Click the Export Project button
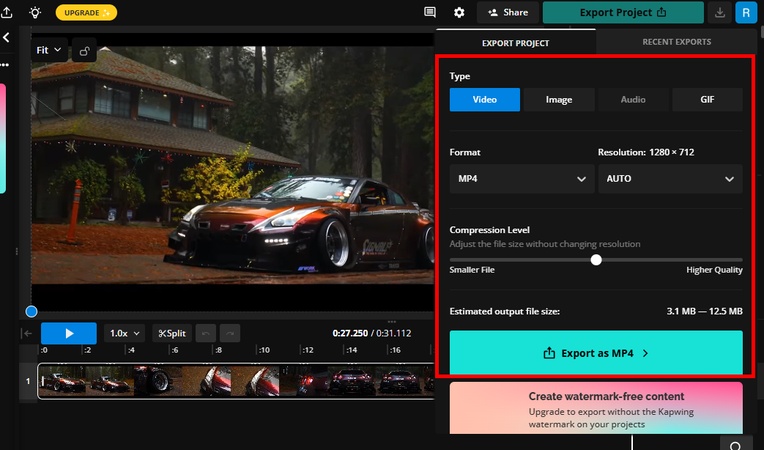The image size is (764, 450). click(x=623, y=13)
